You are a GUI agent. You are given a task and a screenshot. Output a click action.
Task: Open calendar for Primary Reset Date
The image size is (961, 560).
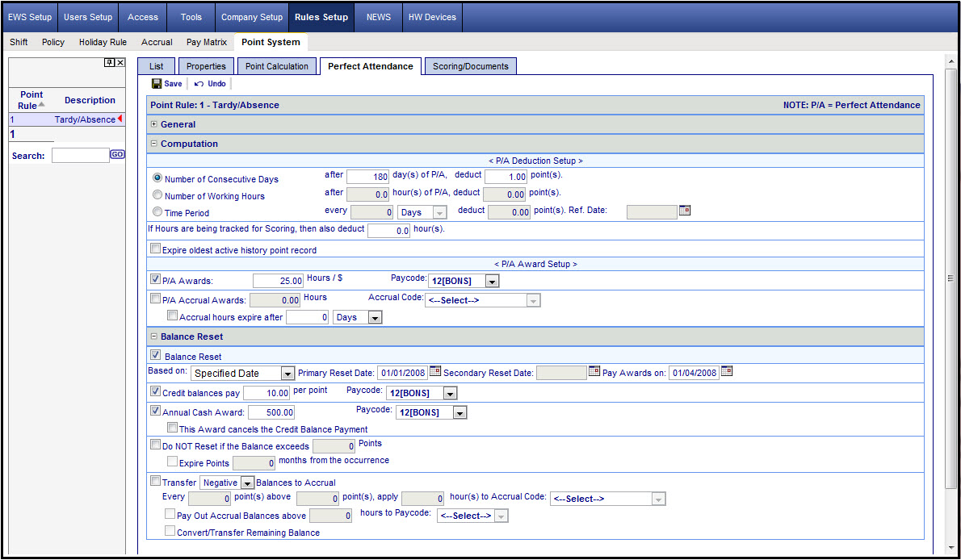435,371
